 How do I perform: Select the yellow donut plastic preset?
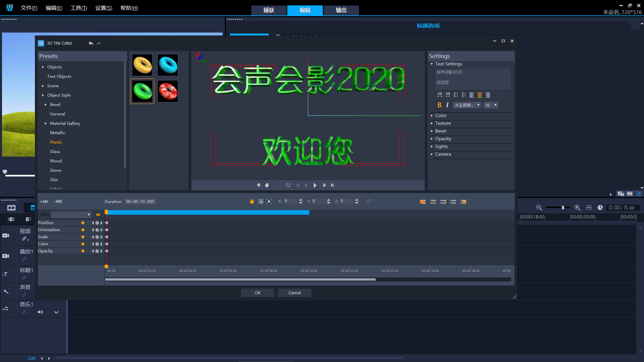click(142, 65)
